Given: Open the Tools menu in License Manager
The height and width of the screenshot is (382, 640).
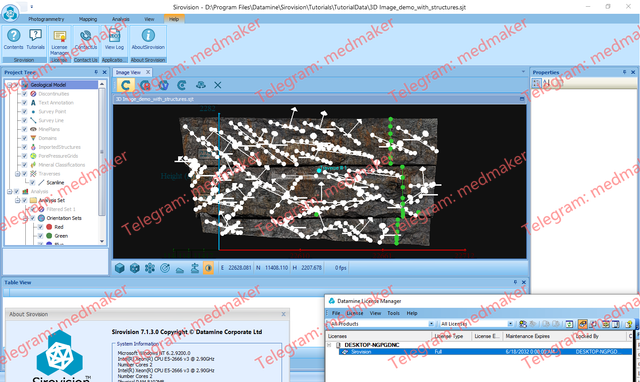Looking at the screenshot, I should tap(393, 313).
